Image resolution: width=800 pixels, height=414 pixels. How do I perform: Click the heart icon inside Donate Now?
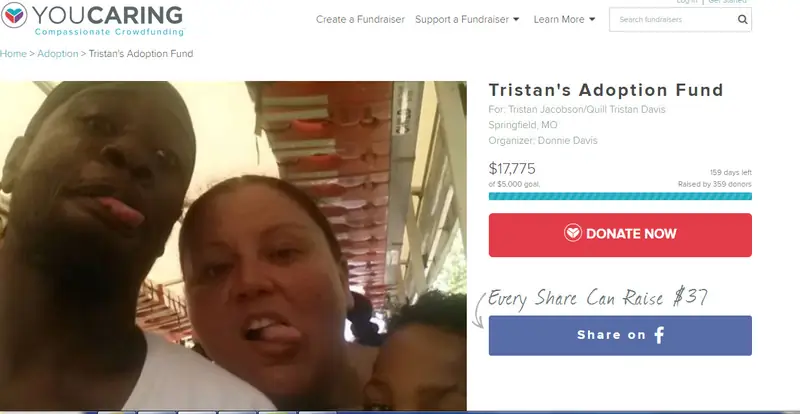click(572, 233)
